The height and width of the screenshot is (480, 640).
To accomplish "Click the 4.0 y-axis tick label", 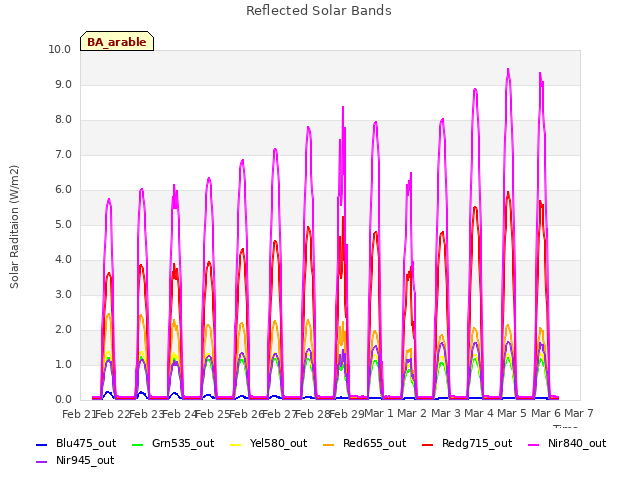I will coord(63,260).
